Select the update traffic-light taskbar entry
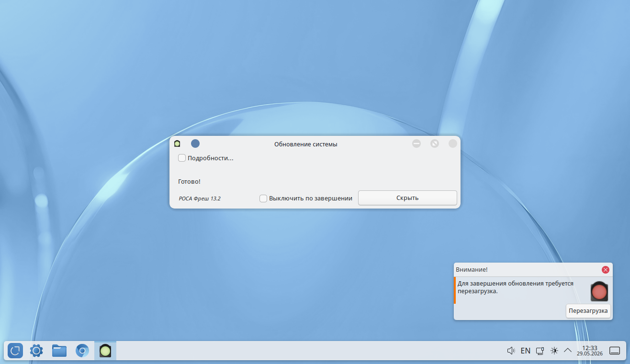Image resolution: width=630 pixels, height=364 pixels. click(x=105, y=351)
